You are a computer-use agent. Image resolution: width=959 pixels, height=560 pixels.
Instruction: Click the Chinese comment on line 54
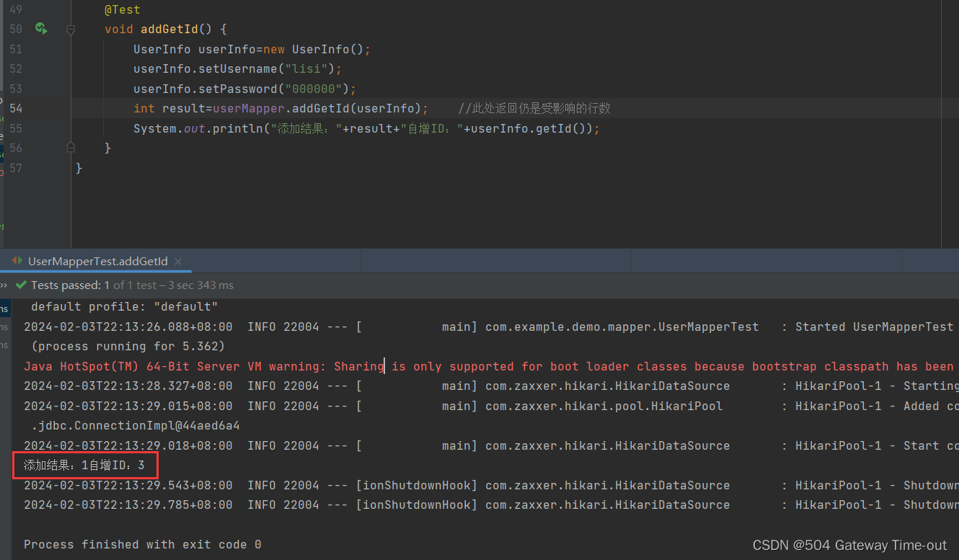[x=534, y=108]
